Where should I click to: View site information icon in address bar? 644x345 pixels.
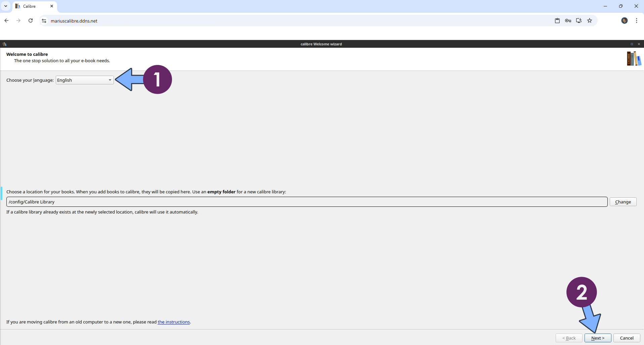[44, 21]
